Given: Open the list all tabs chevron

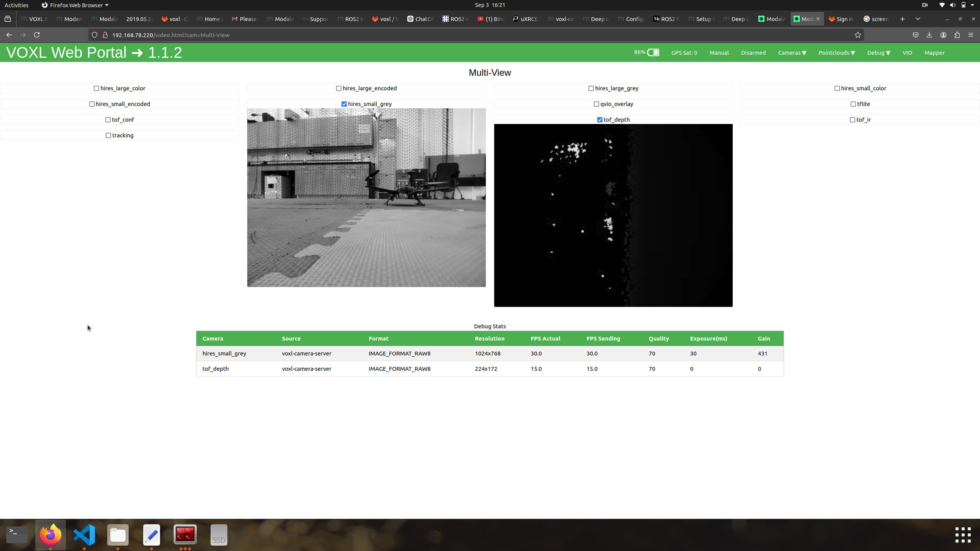Looking at the screenshot, I should click(x=918, y=19).
